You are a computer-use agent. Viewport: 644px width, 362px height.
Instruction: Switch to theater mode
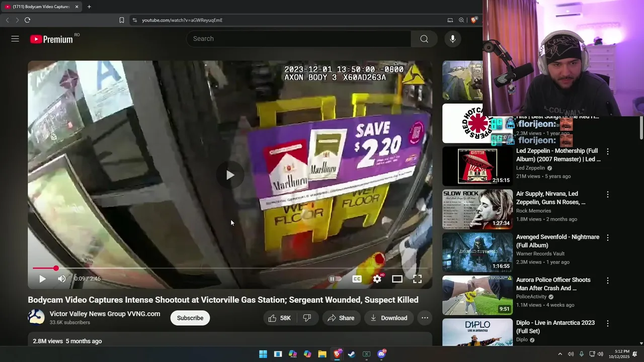[x=397, y=279]
